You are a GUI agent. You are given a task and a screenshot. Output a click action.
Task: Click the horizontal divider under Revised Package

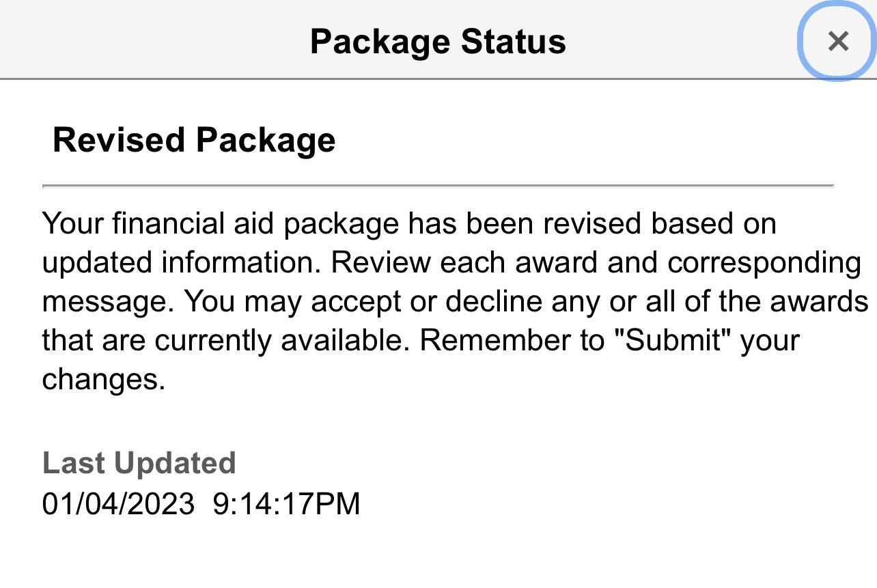[x=437, y=184]
